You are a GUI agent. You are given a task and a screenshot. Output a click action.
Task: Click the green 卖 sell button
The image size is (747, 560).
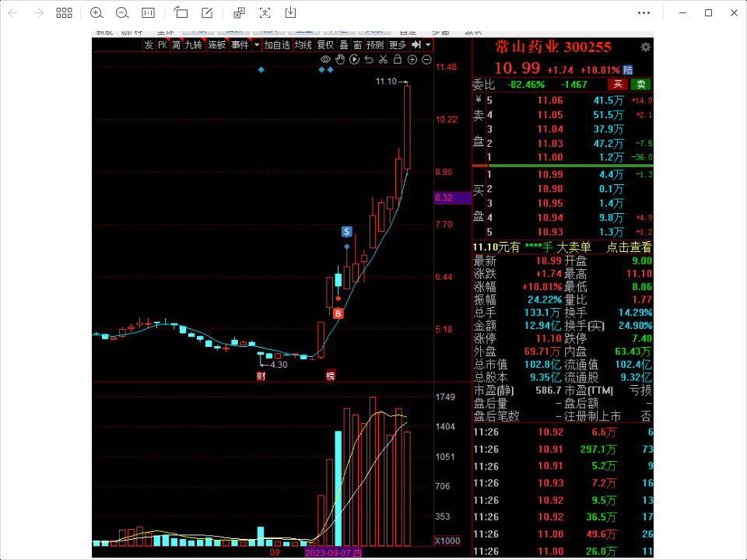coord(641,84)
